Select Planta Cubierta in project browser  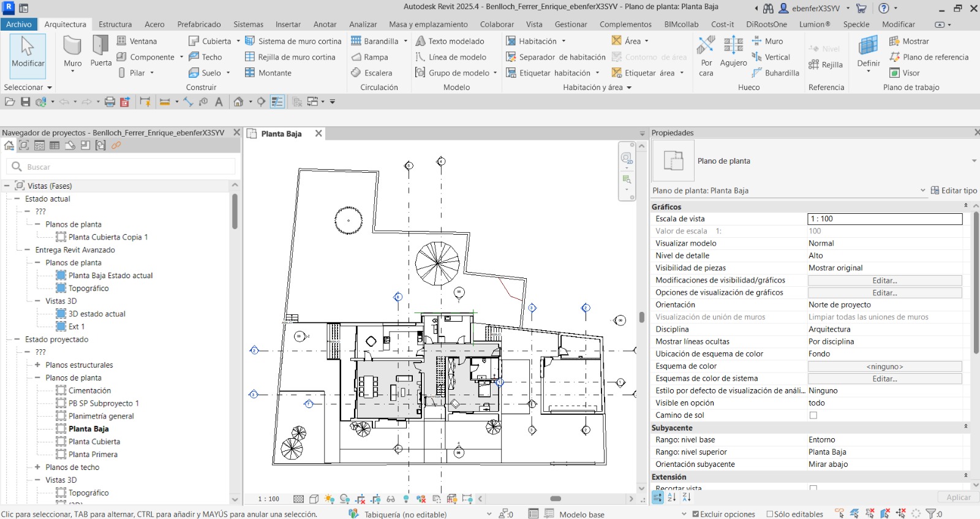click(x=94, y=442)
